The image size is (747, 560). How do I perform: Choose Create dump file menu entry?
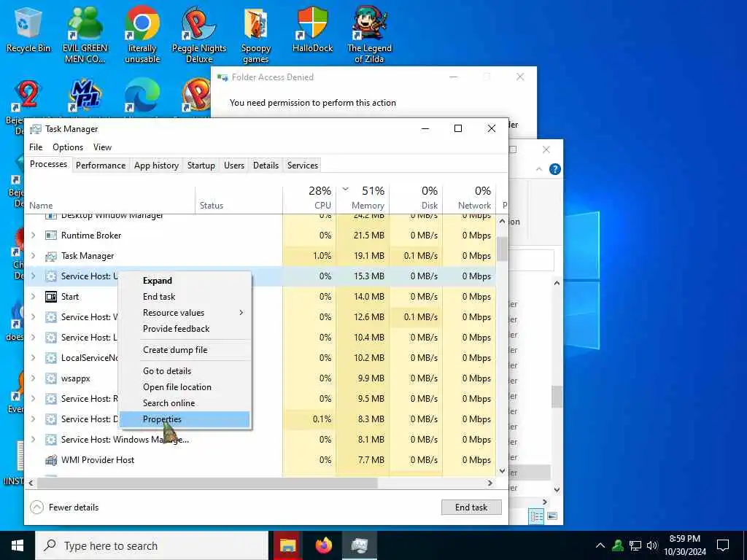185,350
